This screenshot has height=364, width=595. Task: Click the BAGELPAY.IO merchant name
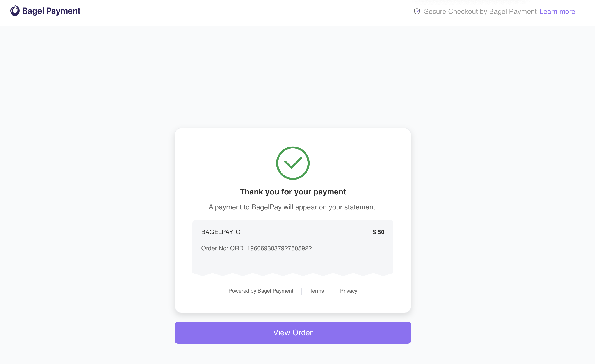click(x=221, y=232)
